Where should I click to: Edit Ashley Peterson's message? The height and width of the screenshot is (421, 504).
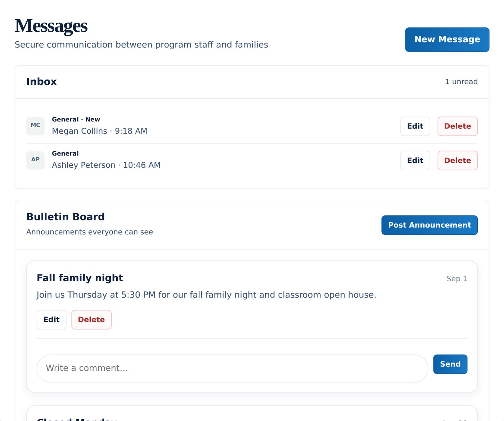coord(415,161)
